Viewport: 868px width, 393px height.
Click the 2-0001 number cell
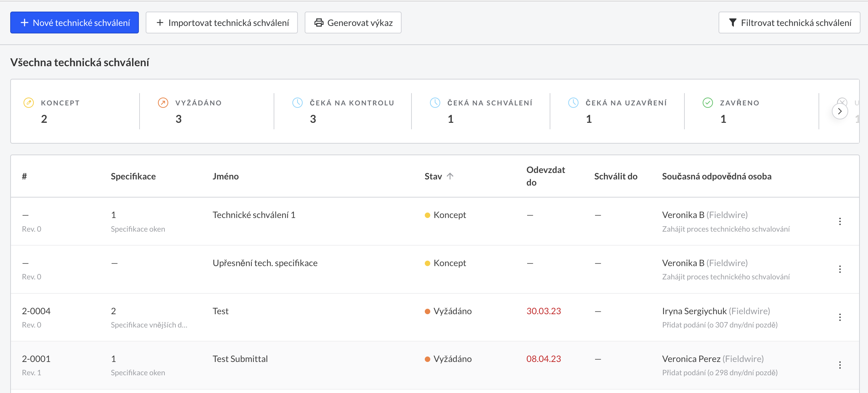(x=36, y=359)
